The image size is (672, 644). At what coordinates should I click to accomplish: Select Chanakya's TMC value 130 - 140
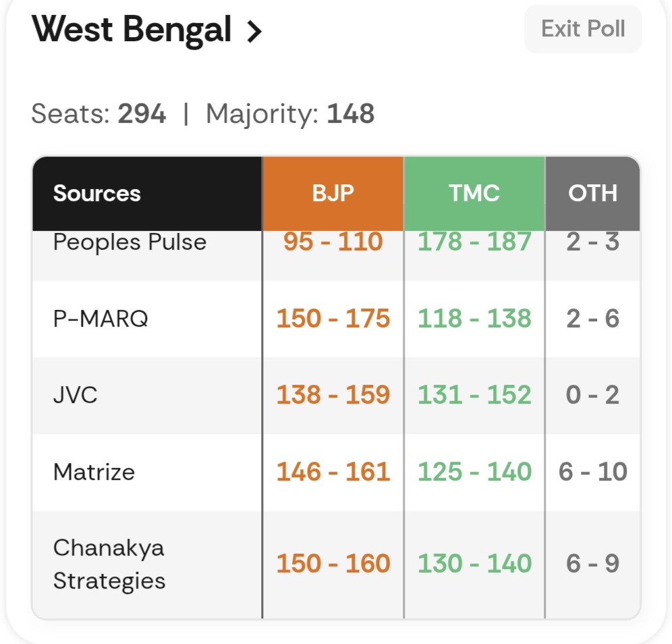[474, 564]
